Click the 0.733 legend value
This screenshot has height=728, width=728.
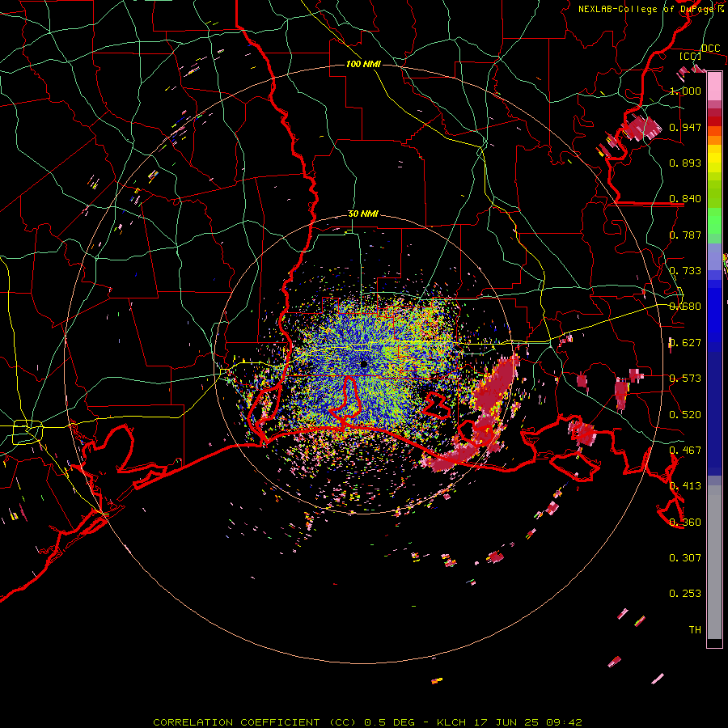685,271
